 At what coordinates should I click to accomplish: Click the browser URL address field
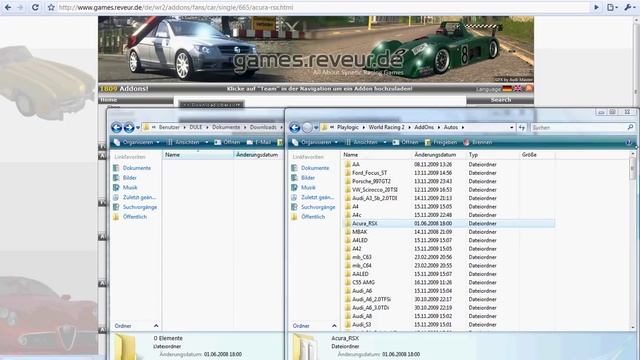coord(322,7)
